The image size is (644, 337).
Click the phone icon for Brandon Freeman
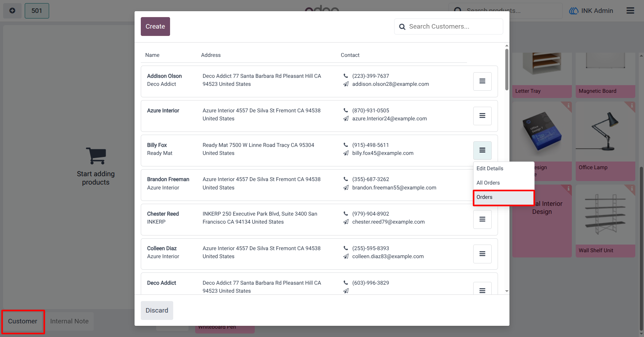[346, 179]
